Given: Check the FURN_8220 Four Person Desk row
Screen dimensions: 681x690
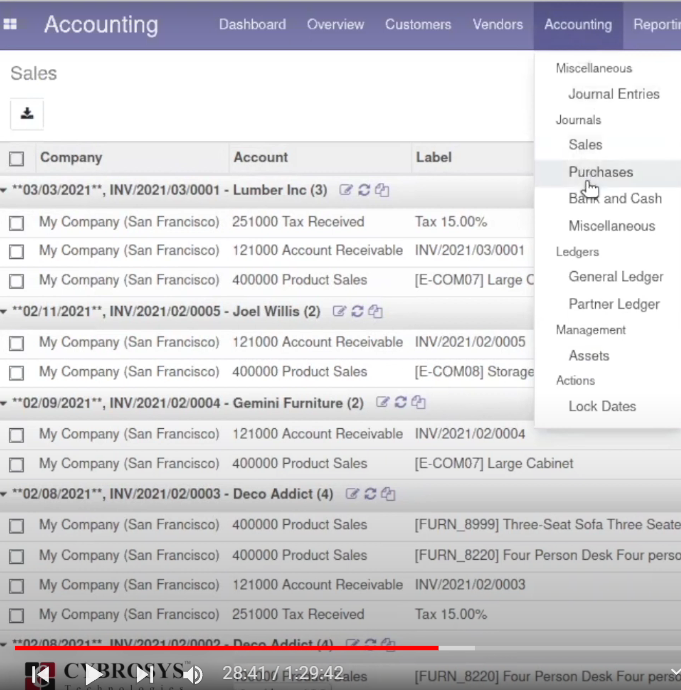Looking at the screenshot, I should pos(17,556).
